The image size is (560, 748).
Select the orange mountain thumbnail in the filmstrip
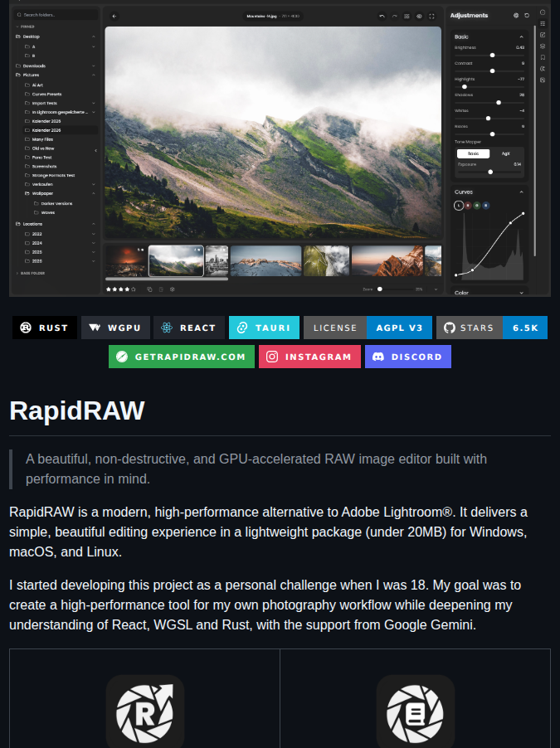pos(387,260)
